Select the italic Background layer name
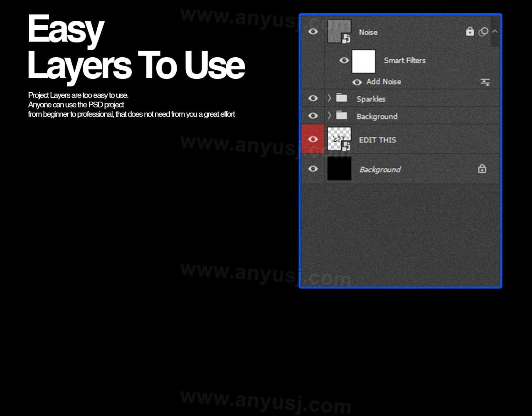Image resolution: width=532 pixels, height=416 pixels. (x=380, y=169)
